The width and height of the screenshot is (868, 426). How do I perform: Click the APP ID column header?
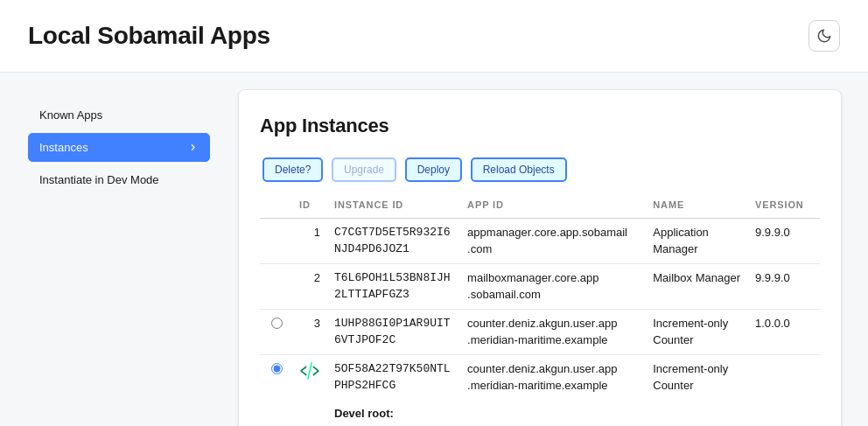[x=486, y=205]
